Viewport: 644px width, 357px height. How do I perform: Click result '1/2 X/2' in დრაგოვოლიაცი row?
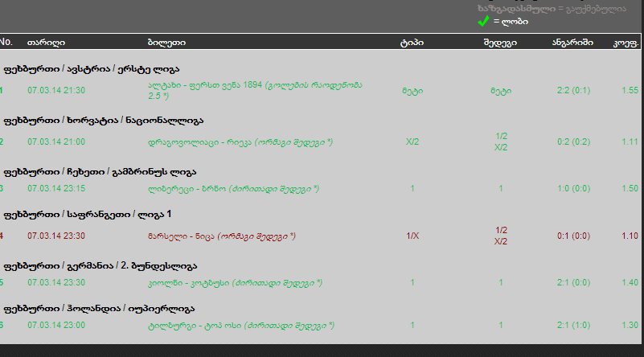tap(501, 142)
